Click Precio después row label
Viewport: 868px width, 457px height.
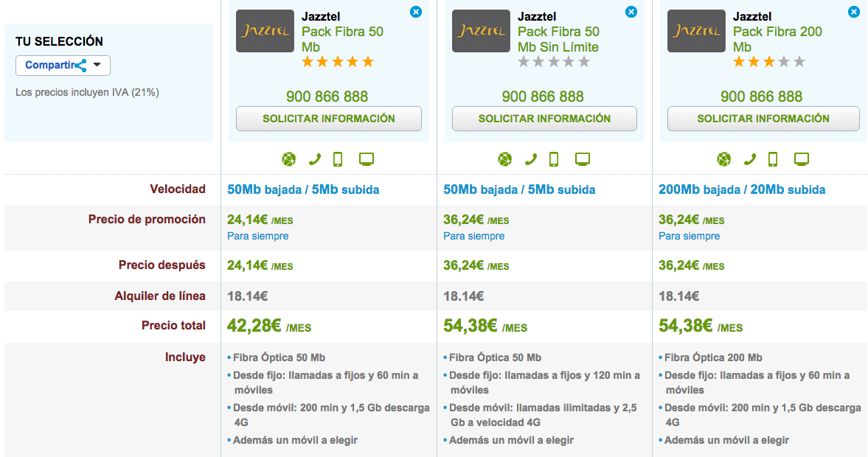coord(162,265)
